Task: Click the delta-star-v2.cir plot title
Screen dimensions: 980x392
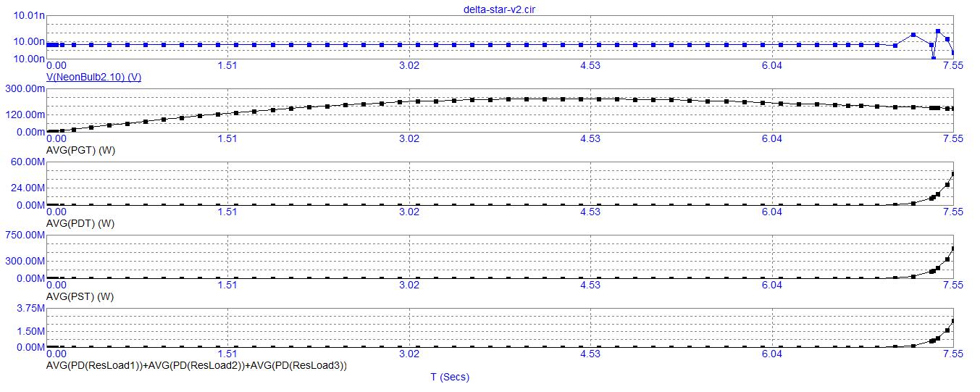Action: coord(500,9)
